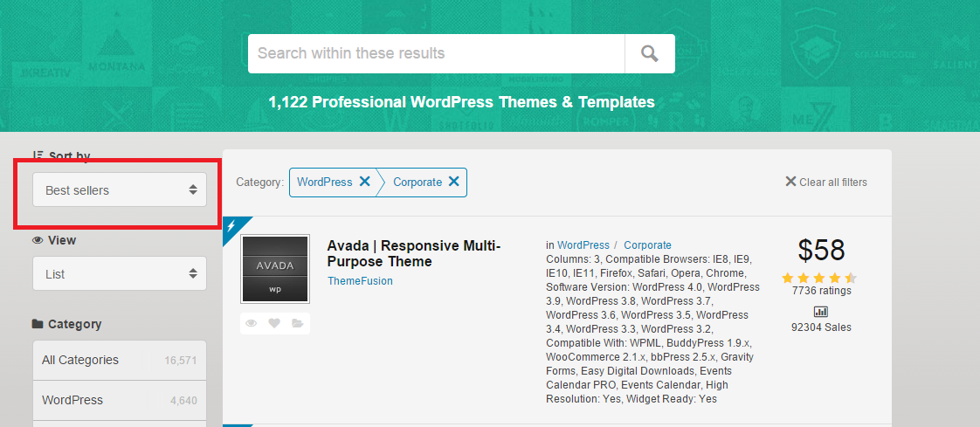Click the Corporate link in item details
Image resolution: width=980 pixels, height=427 pixels.
coord(647,245)
